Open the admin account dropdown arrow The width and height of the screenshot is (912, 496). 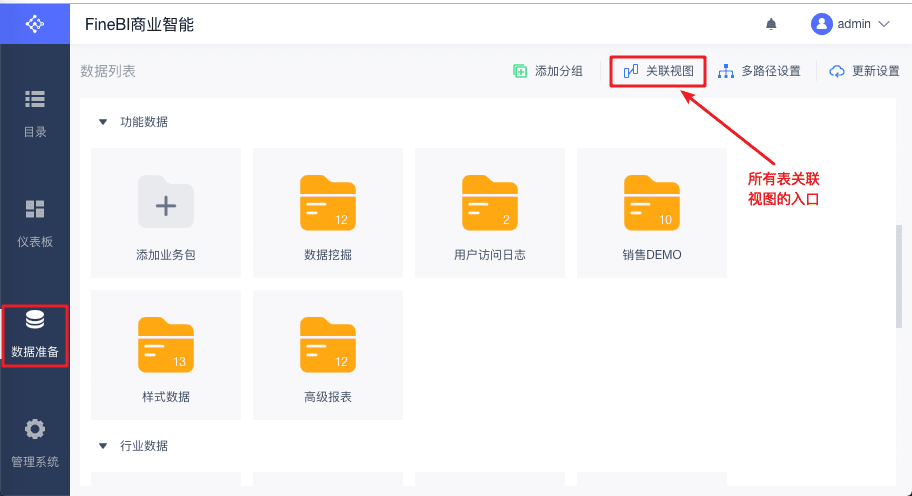(x=884, y=24)
